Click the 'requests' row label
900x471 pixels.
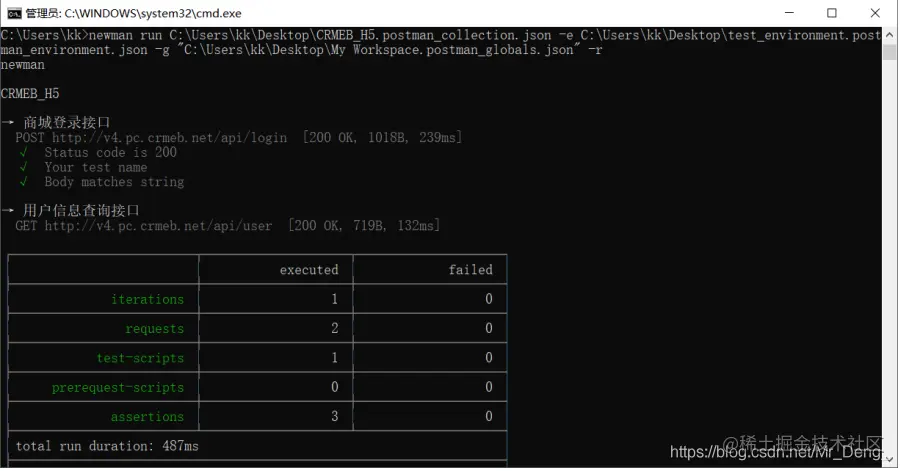pyautogui.click(x=154, y=329)
